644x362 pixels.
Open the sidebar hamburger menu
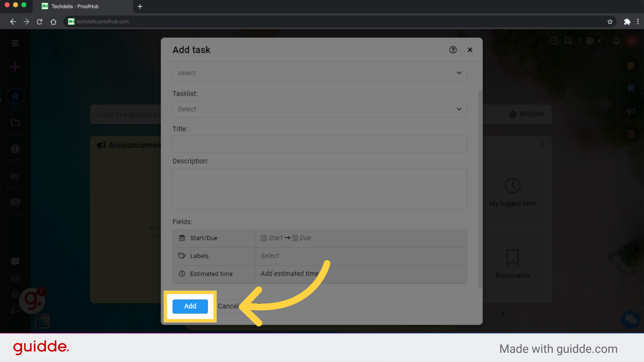(x=15, y=43)
